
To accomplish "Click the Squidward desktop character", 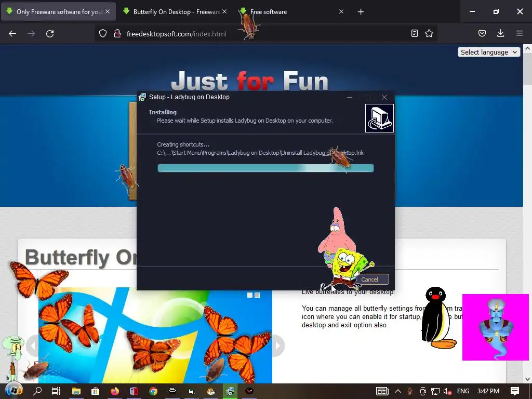I will click(13, 356).
